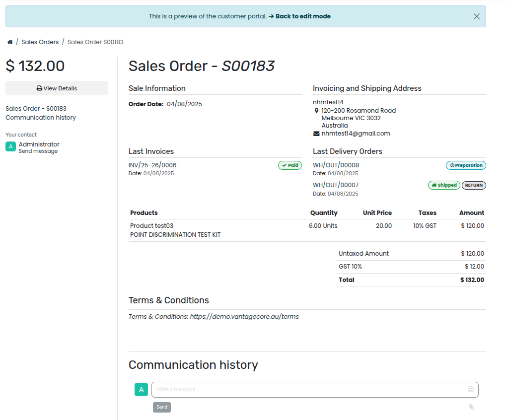Click the Paid status badge

tap(290, 165)
